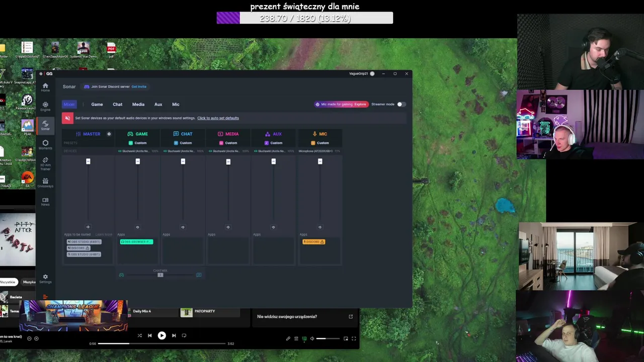Screen dimensions: 644x362
Task: Open Mic preset Custom dropdown
Action: tap(320, 143)
